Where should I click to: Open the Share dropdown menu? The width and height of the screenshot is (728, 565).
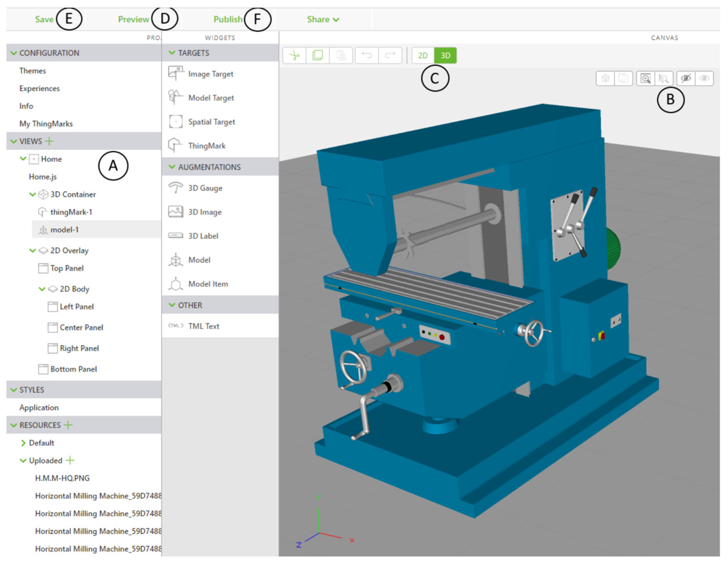click(x=323, y=19)
